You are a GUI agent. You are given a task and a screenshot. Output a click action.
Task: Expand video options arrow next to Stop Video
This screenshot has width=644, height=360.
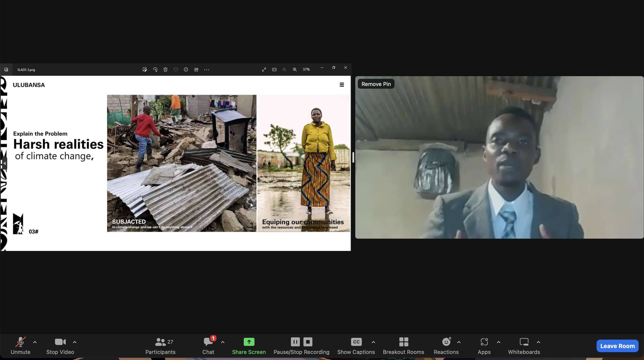(74, 342)
